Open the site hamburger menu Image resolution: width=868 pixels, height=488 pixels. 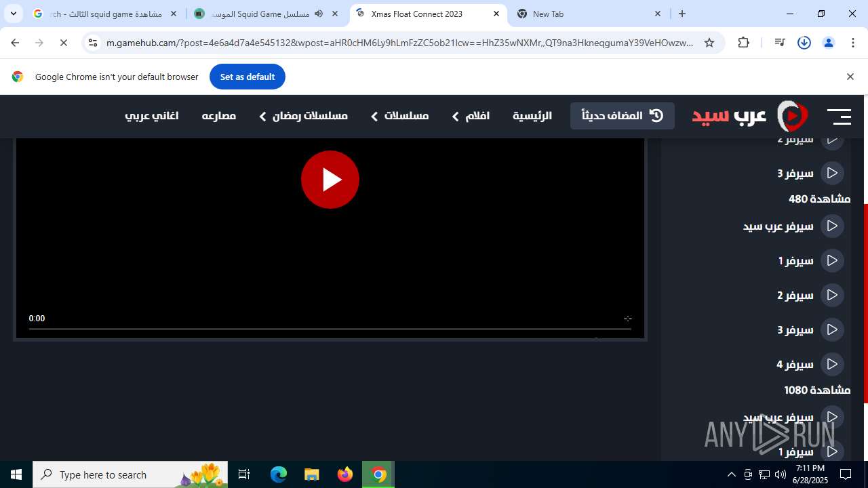[x=839, y=117]
